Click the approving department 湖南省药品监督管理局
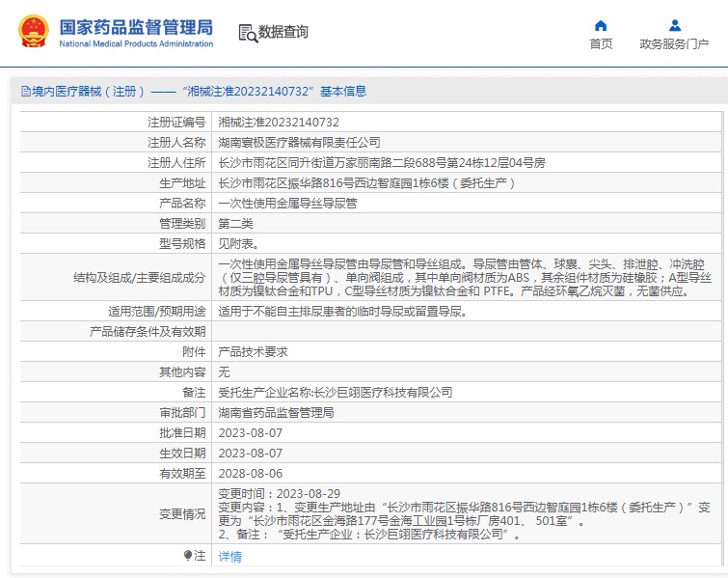728x578 pixels. tap(276, 413)
